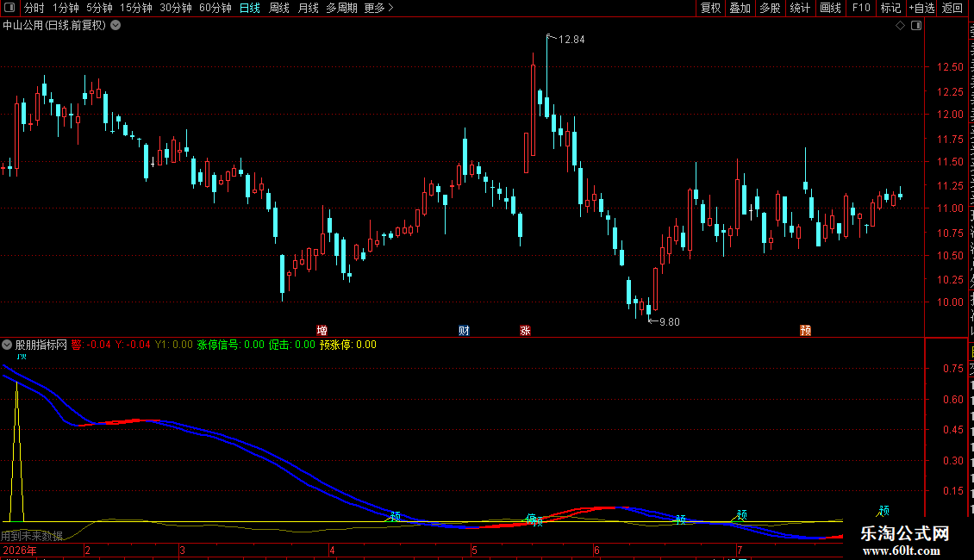Expand the 股朋指标网 indicator menu
Image resolution: width=974 pixels, height=560 pixels.
[x=7, y=345]
